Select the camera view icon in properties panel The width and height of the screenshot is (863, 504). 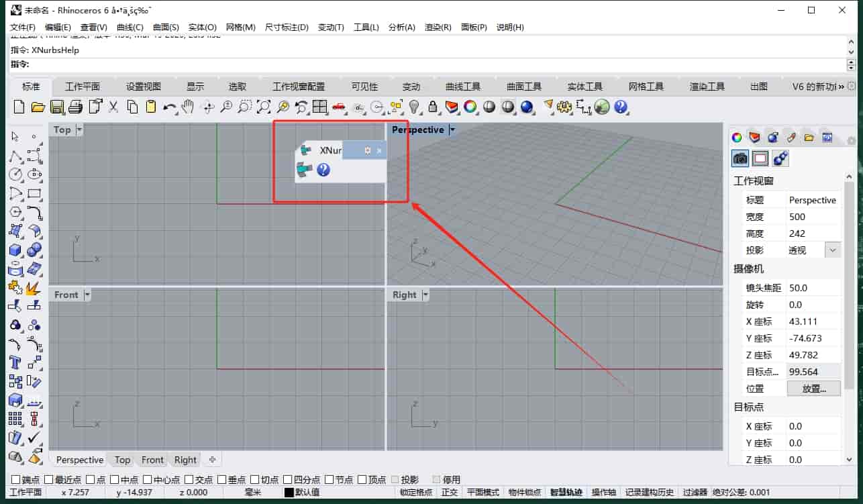coord(740,158)
